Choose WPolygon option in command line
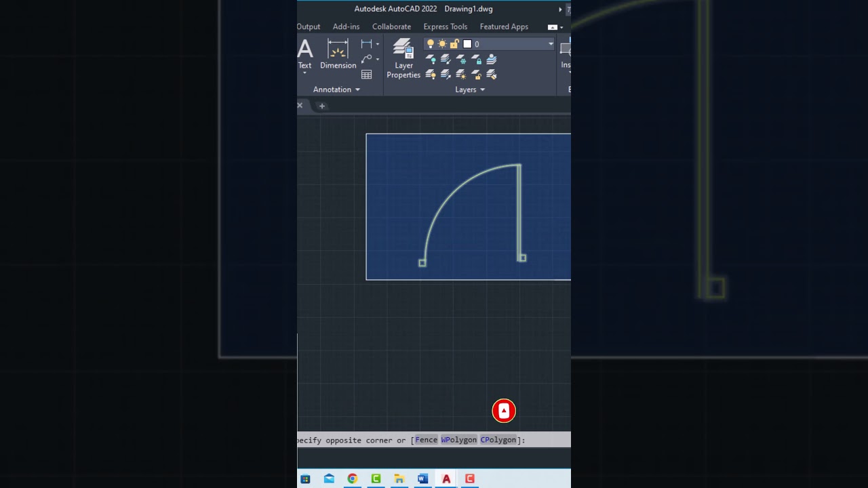Image resolution: width=868 pixels, height=488 pixels. [x=459, y=440]
